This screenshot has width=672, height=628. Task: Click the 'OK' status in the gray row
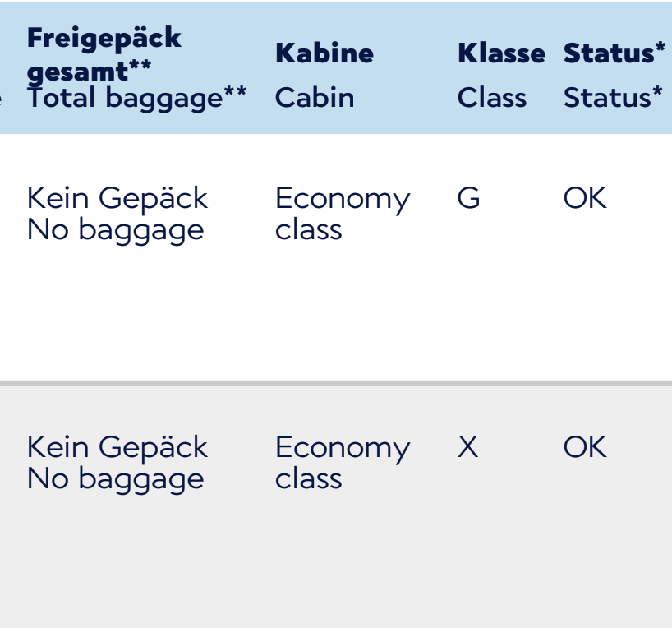pos(584,447)
